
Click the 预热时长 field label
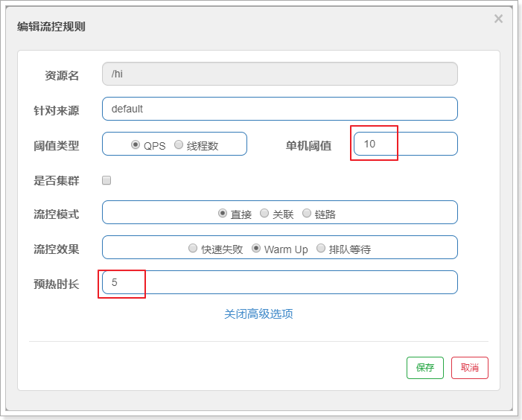pyautogui.click(x=57, y=284)
